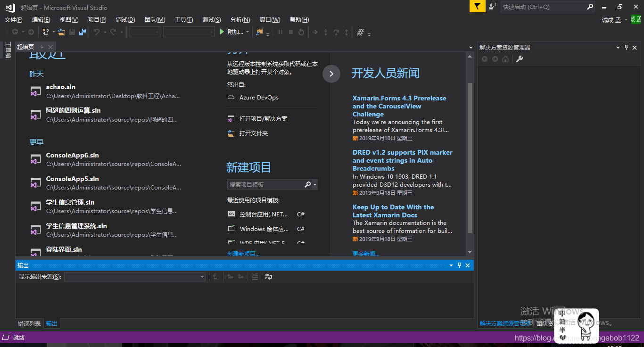This screenshot has width=644, height=347.
Task: Open the solution configurations dropdown in toolbar
Action: [x=145, y=32]
